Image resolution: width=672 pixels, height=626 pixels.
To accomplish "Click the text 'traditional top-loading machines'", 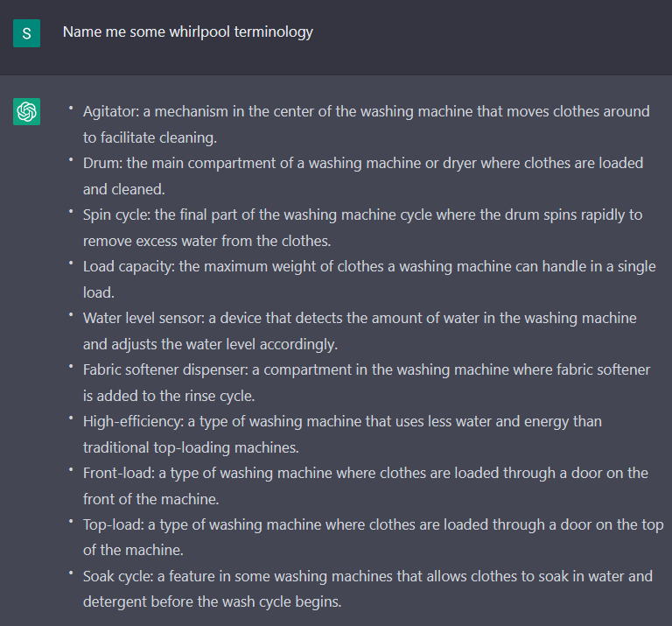I will [x=191, y=447].
